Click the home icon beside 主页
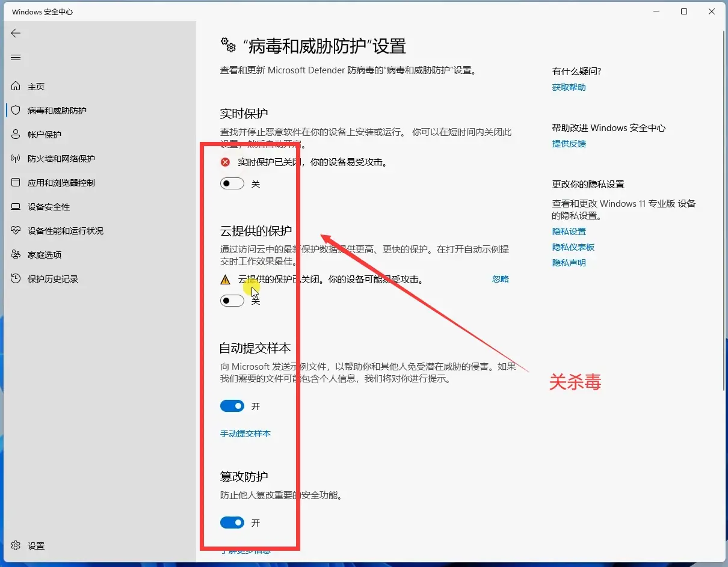Image resolution: width=728 pixels, height=567 pixels. [x=16, y=87]
